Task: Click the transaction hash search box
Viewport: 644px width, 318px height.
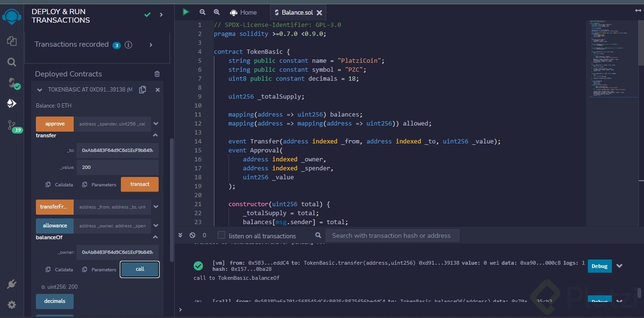Action: (393, 235)
